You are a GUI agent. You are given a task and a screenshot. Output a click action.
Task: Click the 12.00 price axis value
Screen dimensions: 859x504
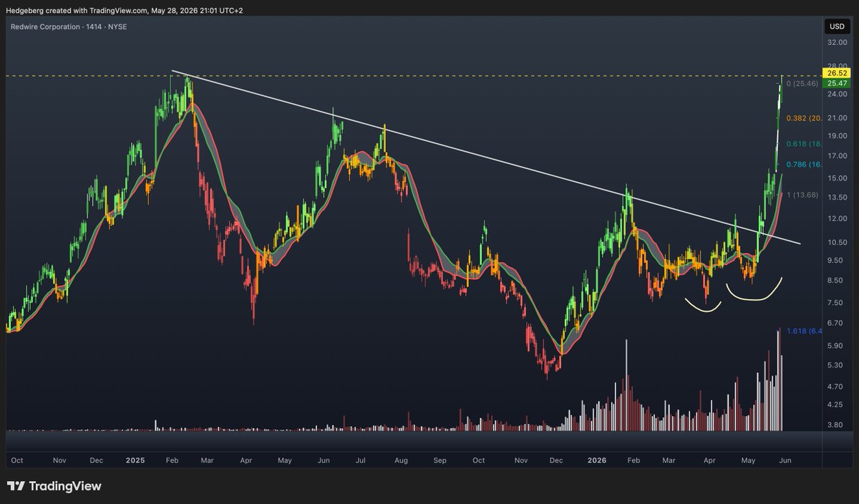[x=837, y=218]
